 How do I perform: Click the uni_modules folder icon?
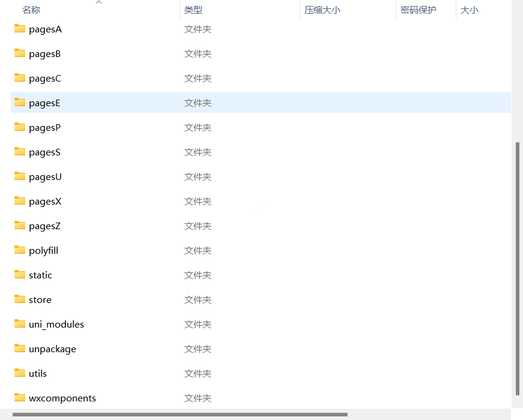click(x=20, y=324)
